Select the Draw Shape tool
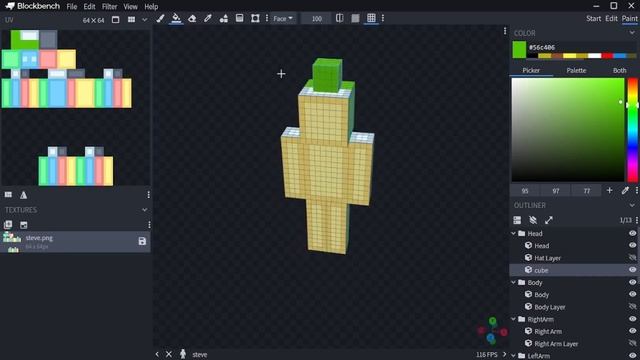Screen dimensions: 640x360 224,18
